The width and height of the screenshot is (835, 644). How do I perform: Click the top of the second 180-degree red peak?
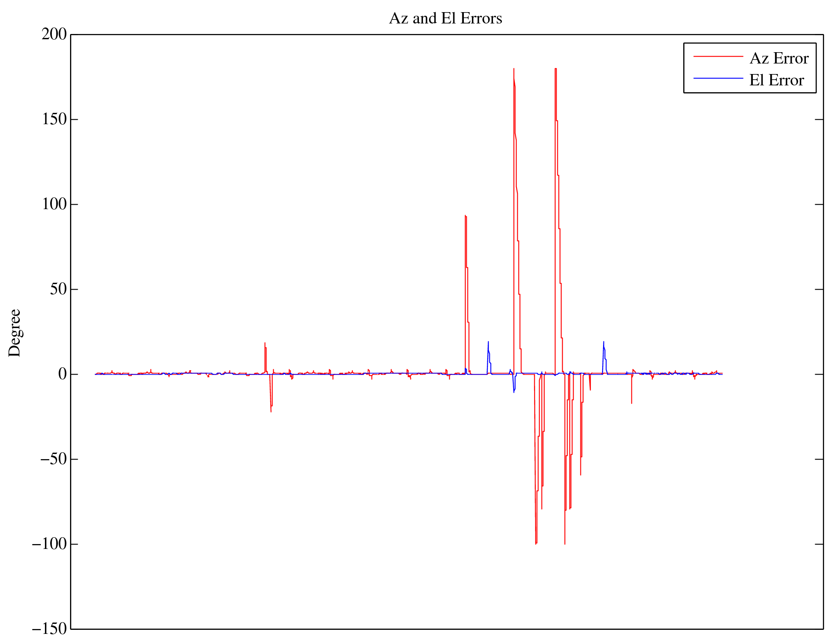(x=556, y=69)
